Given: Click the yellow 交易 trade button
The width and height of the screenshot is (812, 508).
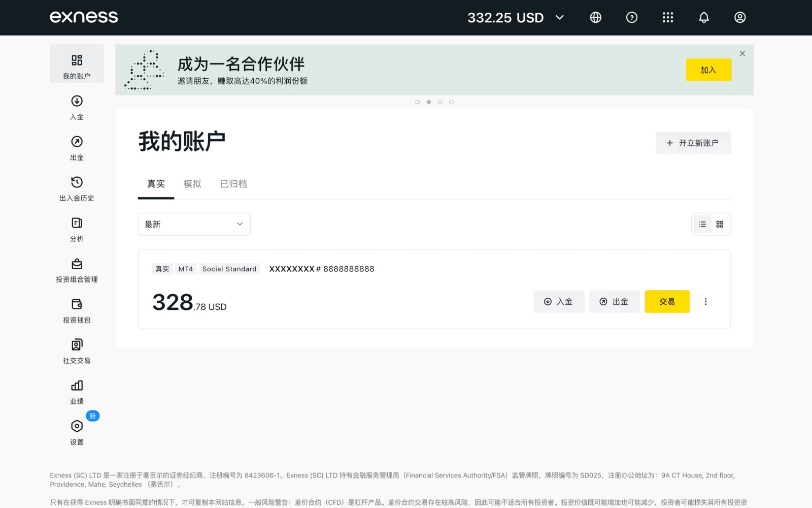Looking at the screenshot, I should click(x=667, y=302).
